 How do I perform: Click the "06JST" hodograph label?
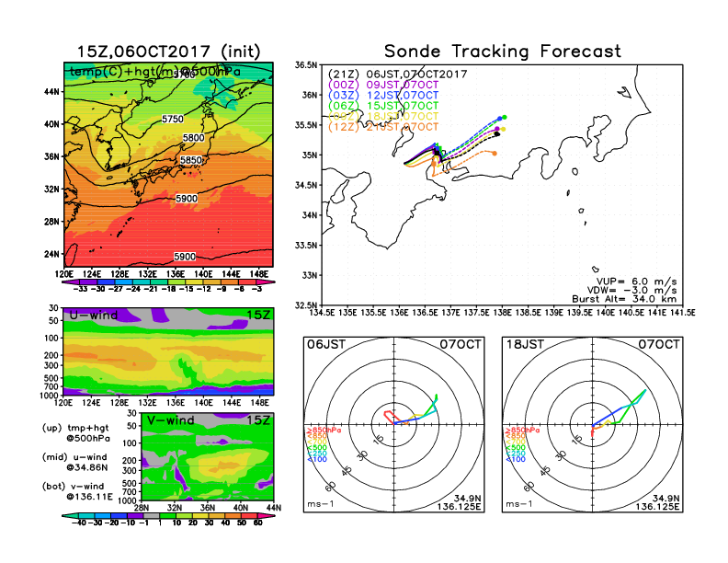click(326, 344)
